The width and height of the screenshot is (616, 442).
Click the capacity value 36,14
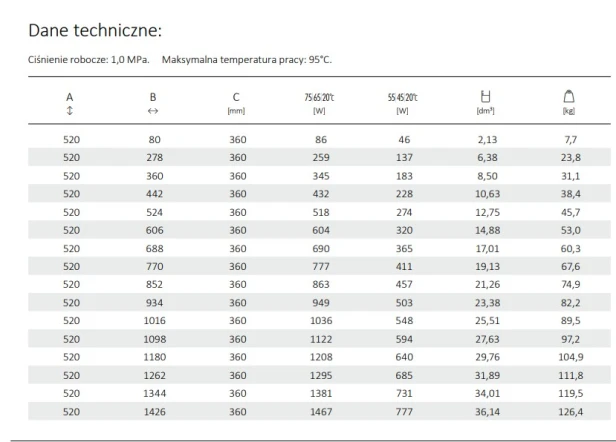click(x=488, y=412)
